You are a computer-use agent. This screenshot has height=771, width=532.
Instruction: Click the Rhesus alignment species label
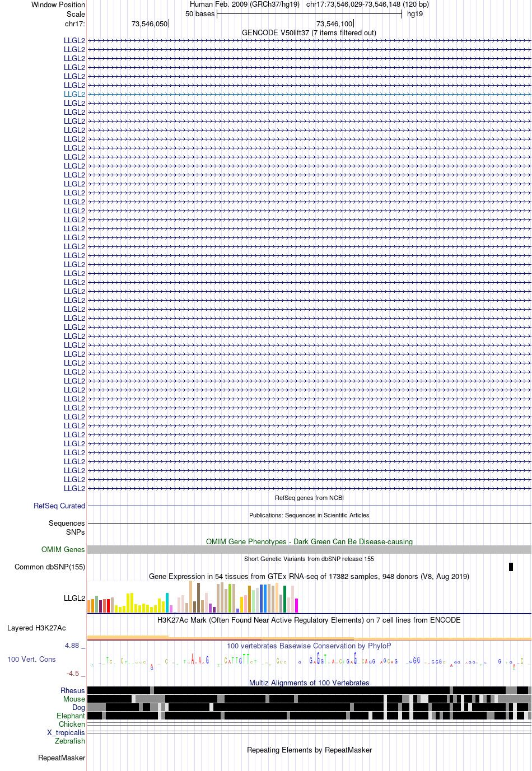pos(73,690)
